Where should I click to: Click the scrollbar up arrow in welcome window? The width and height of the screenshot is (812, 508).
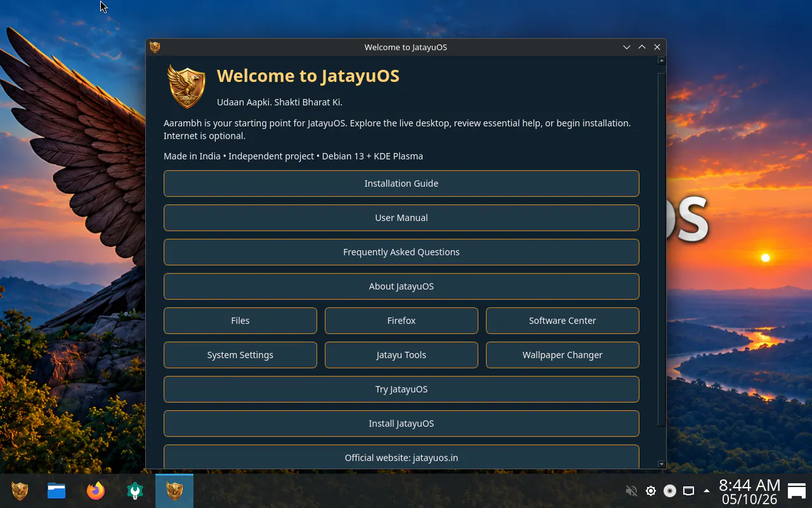point(662,61)
